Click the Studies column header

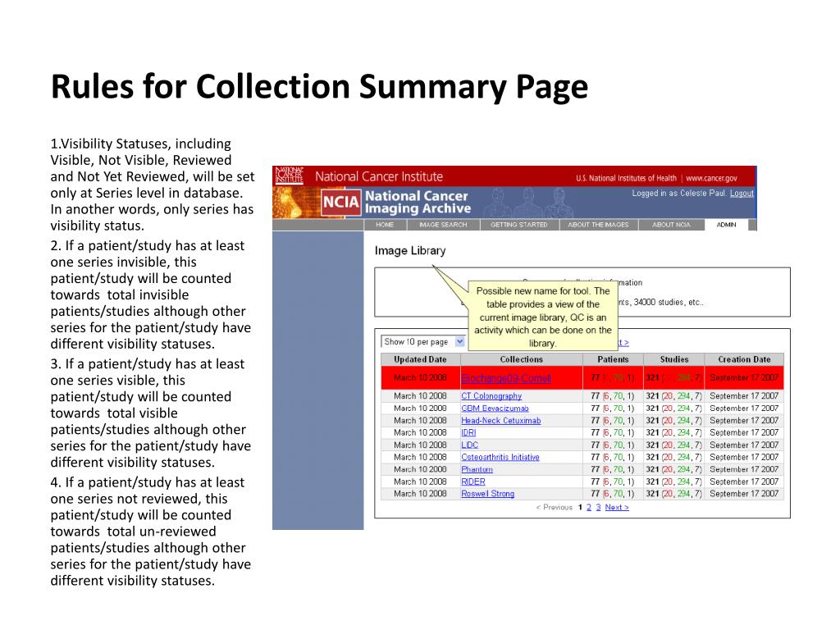pos(674,359)
